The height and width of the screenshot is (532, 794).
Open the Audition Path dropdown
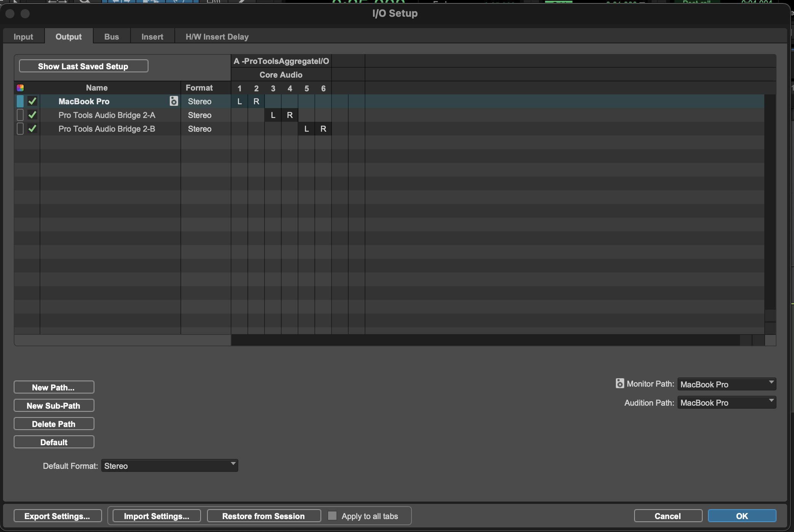pos(727,402)
